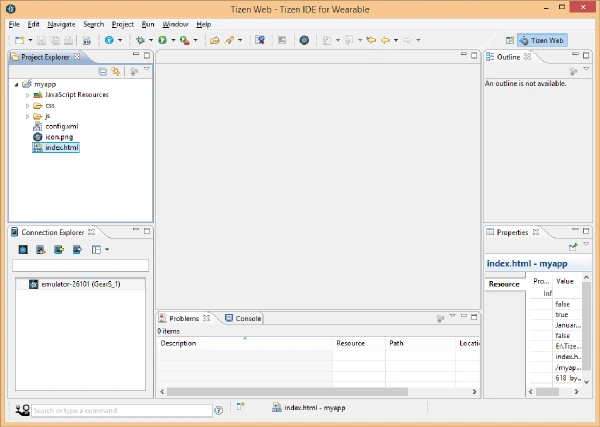
Task: Expand the JavaScript Resources tree node
Action: [28, 95]
